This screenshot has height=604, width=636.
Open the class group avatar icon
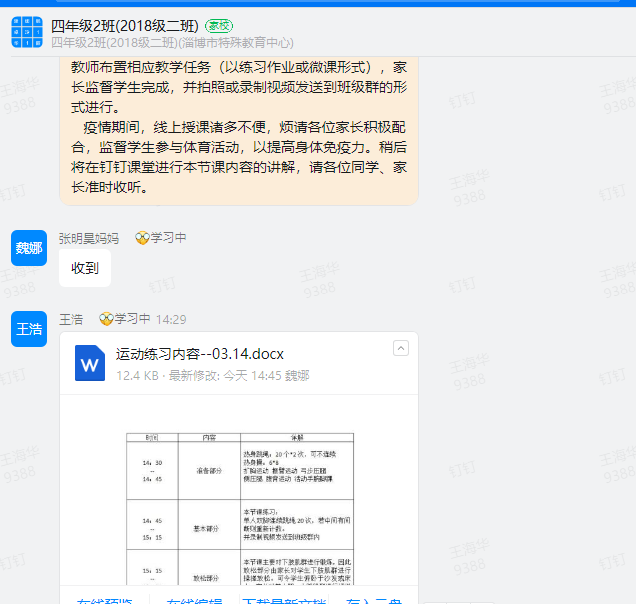pyautogui.click(x=27, y=32)
